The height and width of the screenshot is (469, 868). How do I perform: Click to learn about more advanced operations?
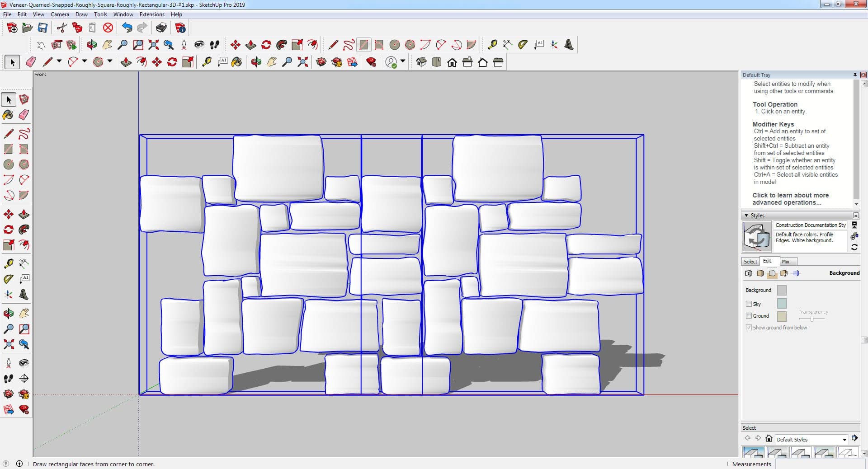pos(790,199)
